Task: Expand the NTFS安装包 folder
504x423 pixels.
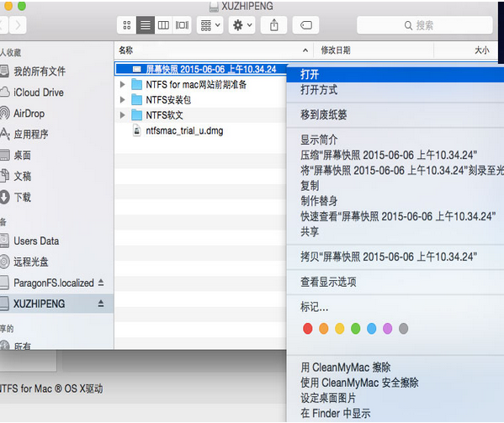Action: point(122,100)
